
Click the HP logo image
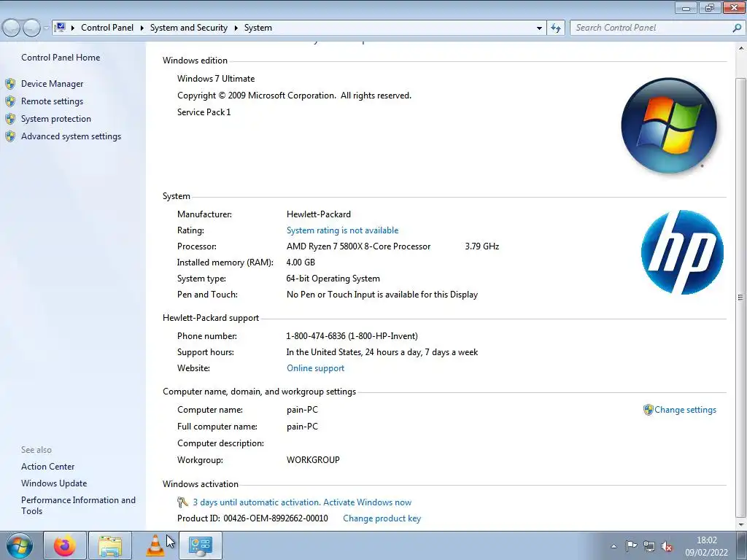tap(682, 252)
